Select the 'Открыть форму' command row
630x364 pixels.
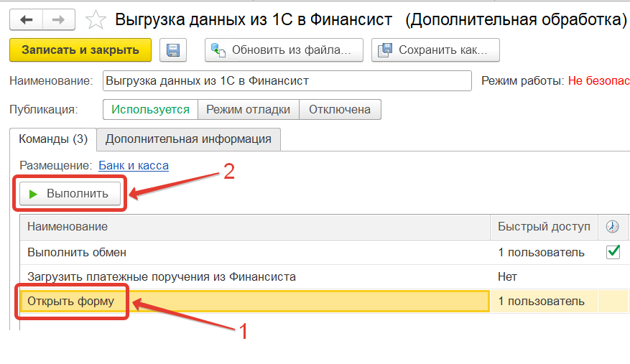[325, 302]
